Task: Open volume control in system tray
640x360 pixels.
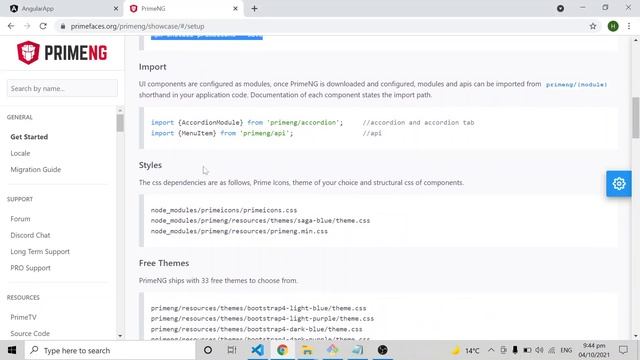Action: (539, 350)
